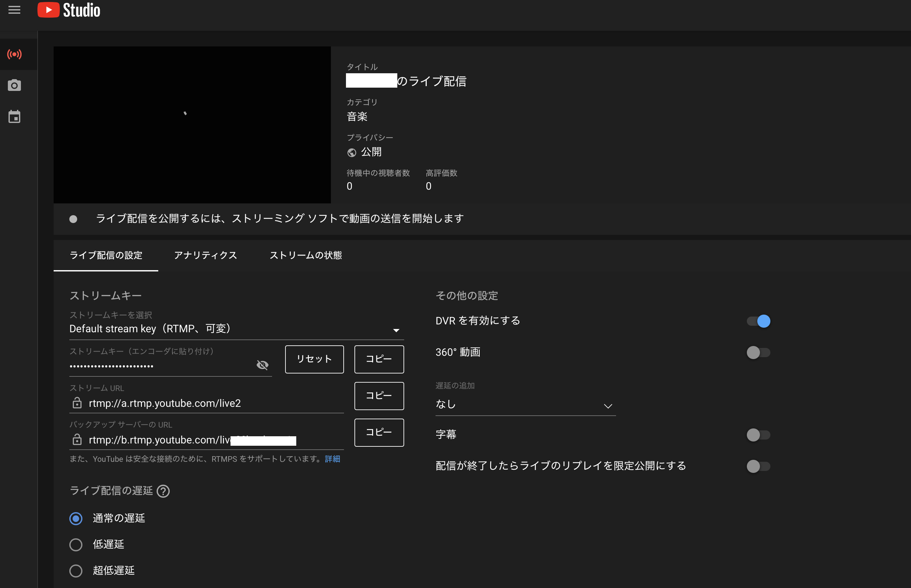Click the rtmp://a.rtmp.youtube.com/live2 URL field
This screenshot has width=911, height=588.
pos(206,403)
